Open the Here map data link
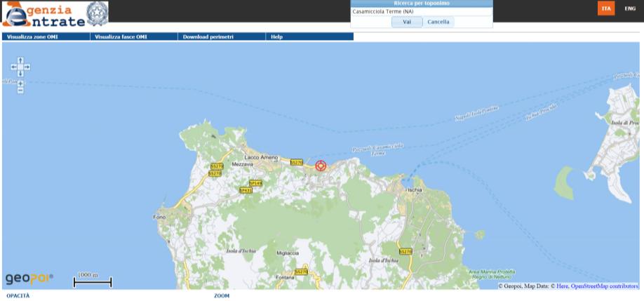The image size is (644, 301). point(563,286)
